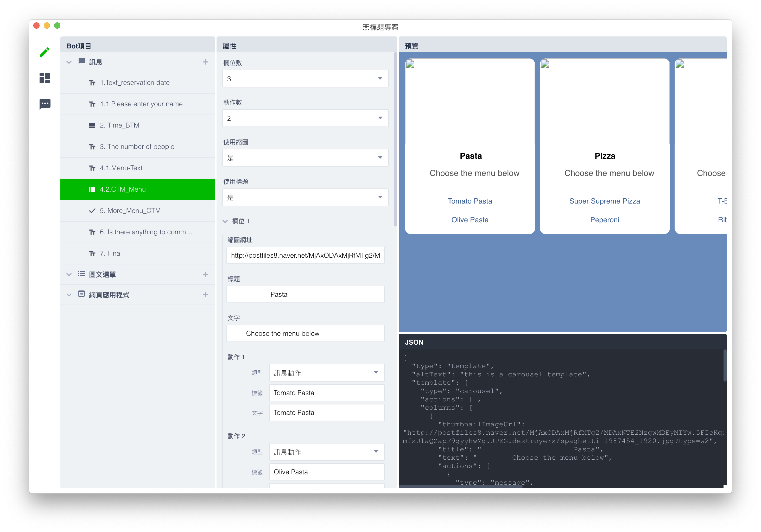Screen dimensions: 761x532
Task: Click the checkmark icon of 5. More_Menu_CTM
Action: [x=92, y=211]
